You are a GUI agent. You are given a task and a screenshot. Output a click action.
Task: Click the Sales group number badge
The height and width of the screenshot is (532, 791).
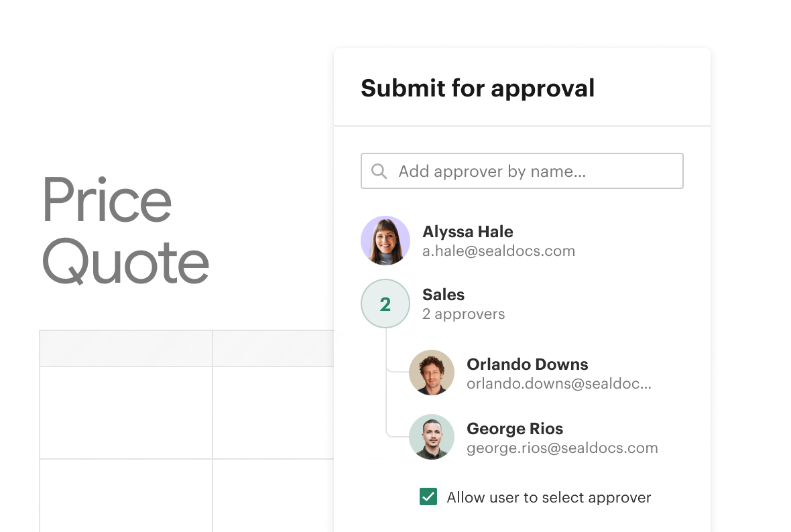[x=385, y=304]
